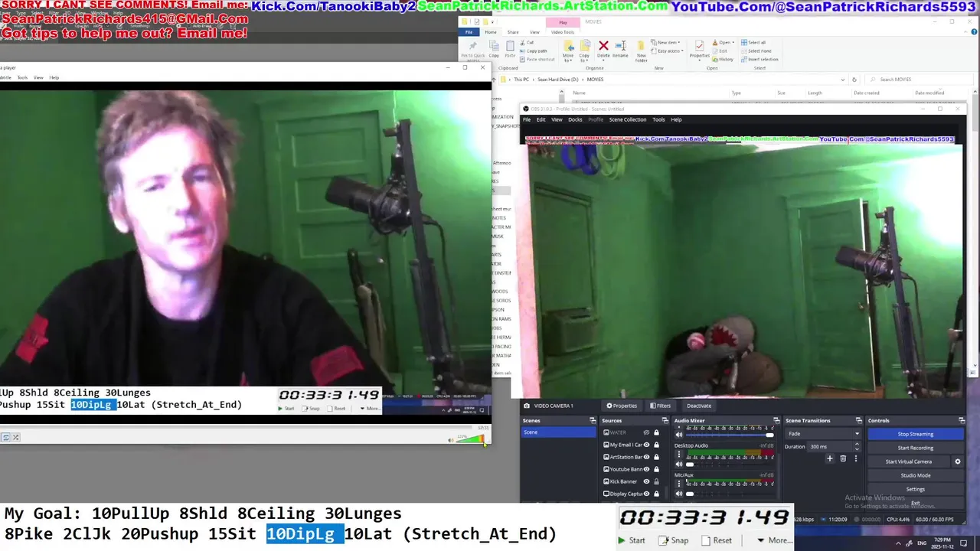
Task: Switch to Video Tools tab in Explorer
Action: (563, 32)
